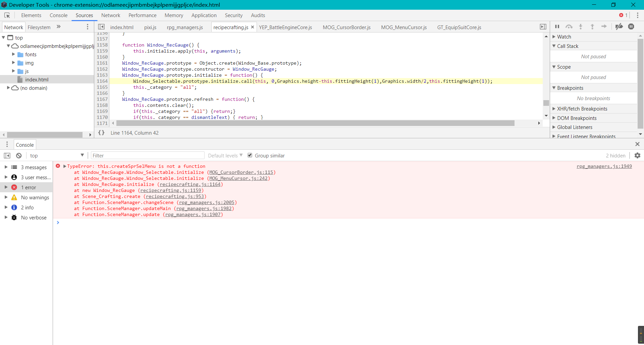Open the top context selector dropdown
The width and height of the screenshot is (644, 345).
point(57,156)
